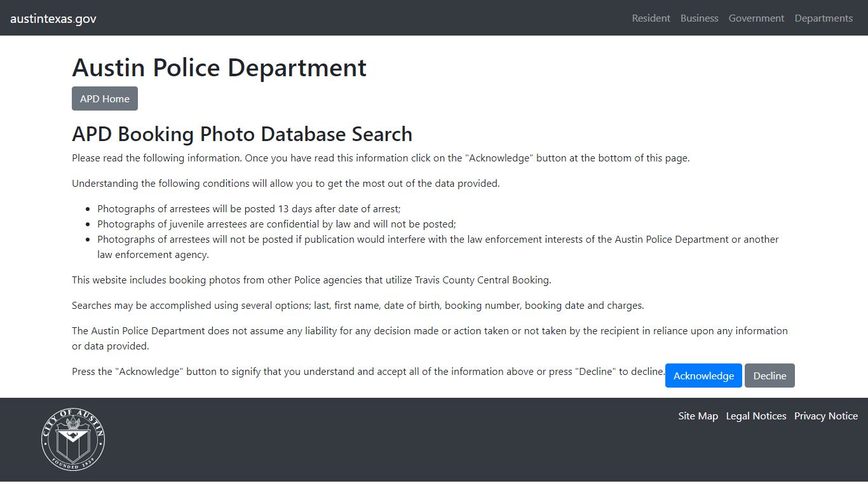868x488 pixels.
Task: Click the blue Acknowledge button
Action: pos(703,376)
